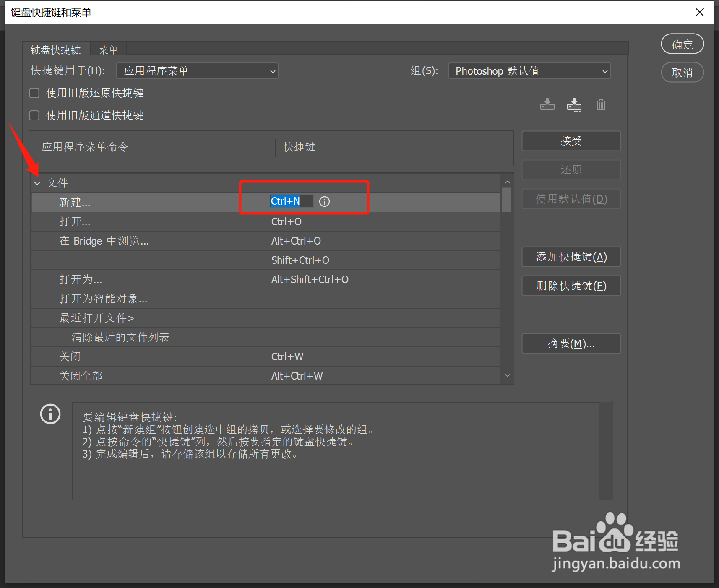This screenshot has width=719, height=588.
Task: Enable 使用旧版通道快捷键 checkbox
Action: pos(34,115)
